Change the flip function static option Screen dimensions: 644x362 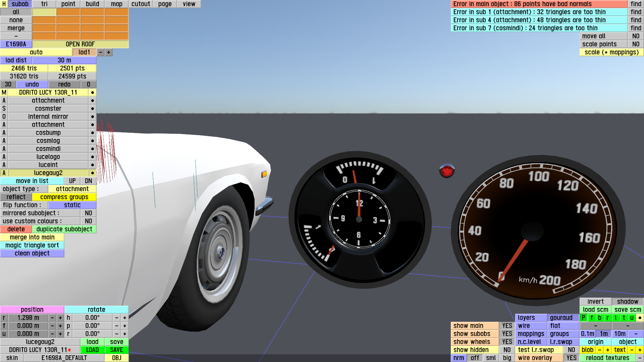coord(72,205)
